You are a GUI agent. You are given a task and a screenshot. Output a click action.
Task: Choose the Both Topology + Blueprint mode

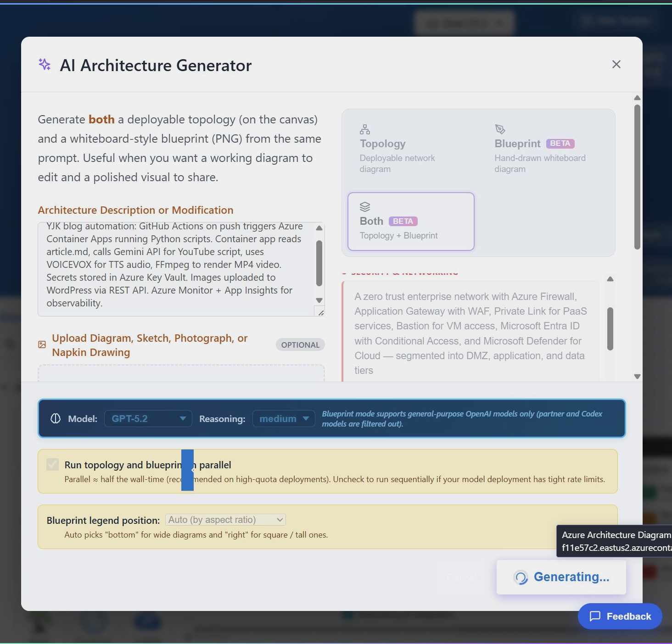point(411,222)
